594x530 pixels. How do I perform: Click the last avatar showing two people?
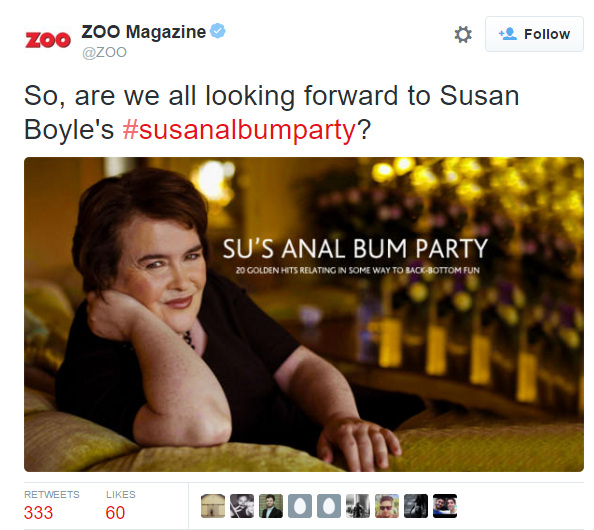pyautogui.click(x=445, y=506)
